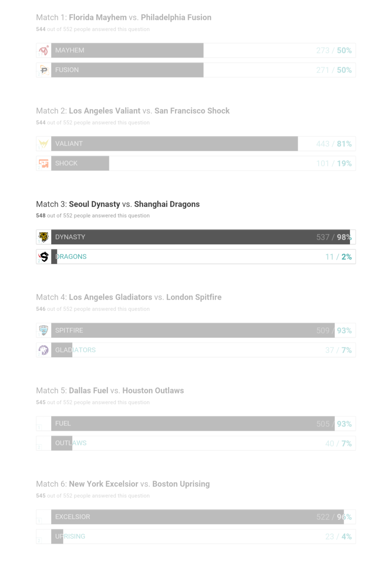Click the Match 4 Gladiators vs Spitfire heading
This screenshot has width=392, height=561.
point(128,297)
